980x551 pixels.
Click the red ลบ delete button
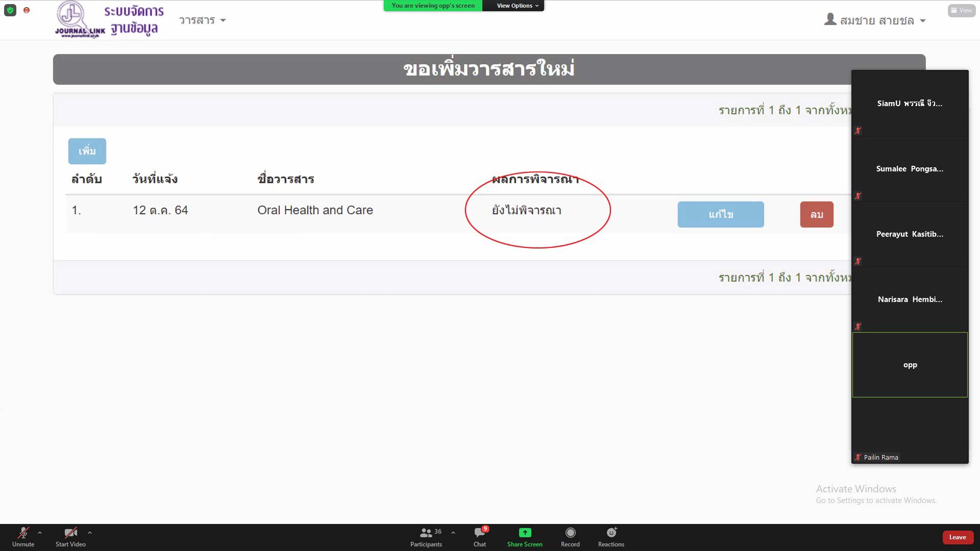(816, 214)
